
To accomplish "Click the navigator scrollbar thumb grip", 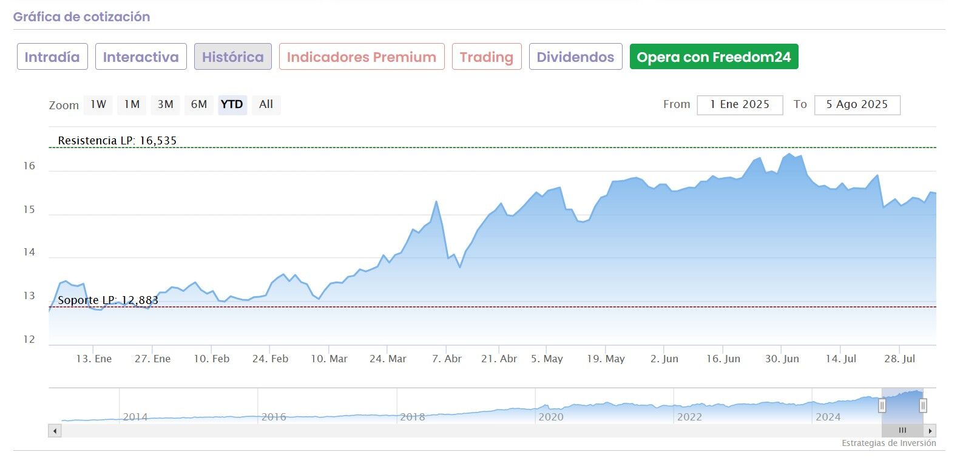I will click(902, 431).
